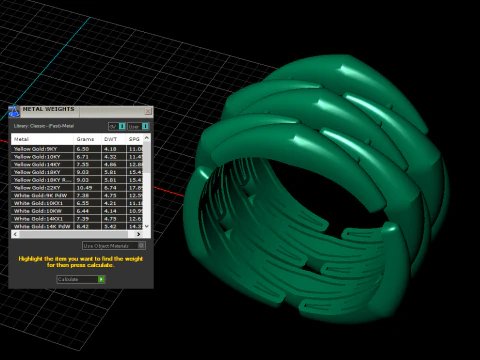
Task: Toggle the Use Object Materials option
Action: 114,246
